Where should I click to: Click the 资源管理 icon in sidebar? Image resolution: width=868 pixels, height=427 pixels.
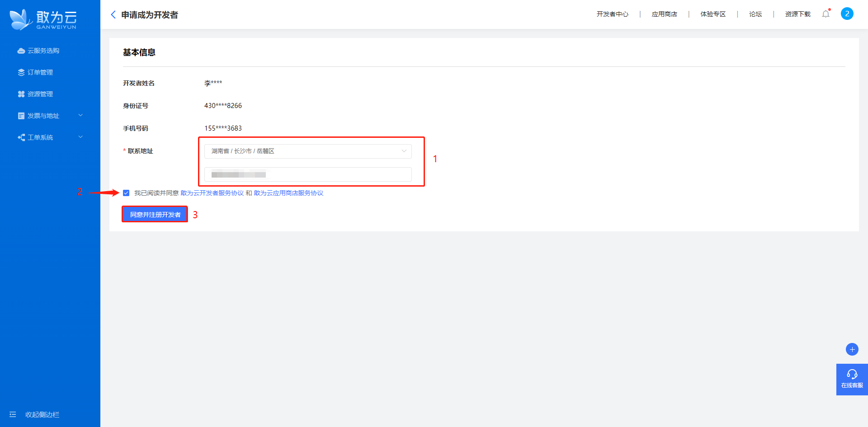pos(21,94)
